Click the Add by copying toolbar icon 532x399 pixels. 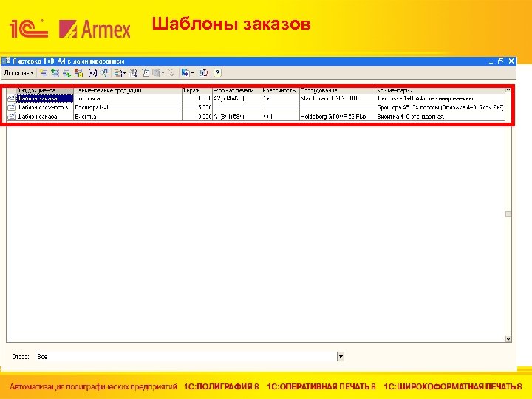55,72
